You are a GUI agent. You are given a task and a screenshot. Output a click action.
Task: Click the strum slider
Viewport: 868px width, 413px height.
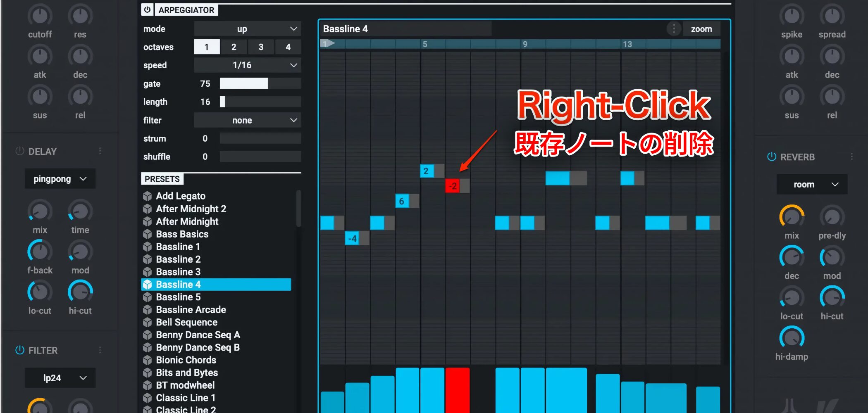(260, 138)
